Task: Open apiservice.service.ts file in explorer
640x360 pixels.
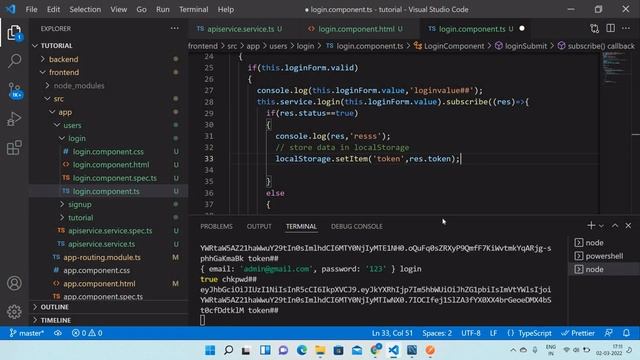Action: point(101,244)
